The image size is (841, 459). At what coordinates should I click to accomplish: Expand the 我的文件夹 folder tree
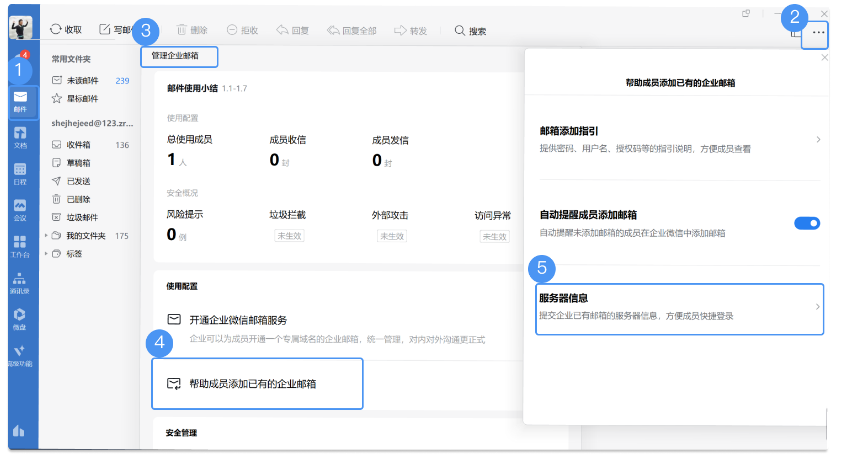pyautogui.click(x=46, y=236)
